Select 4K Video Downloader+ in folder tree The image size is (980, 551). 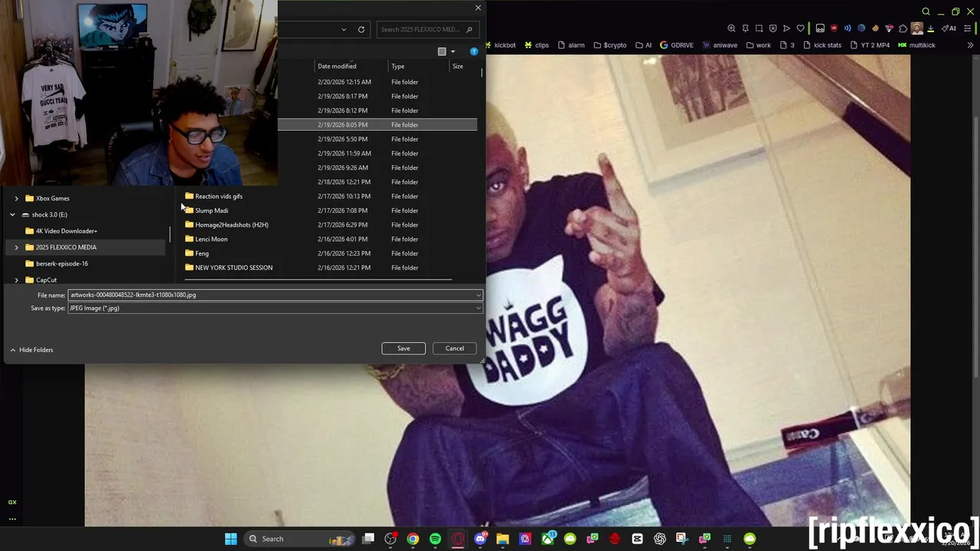61,231
